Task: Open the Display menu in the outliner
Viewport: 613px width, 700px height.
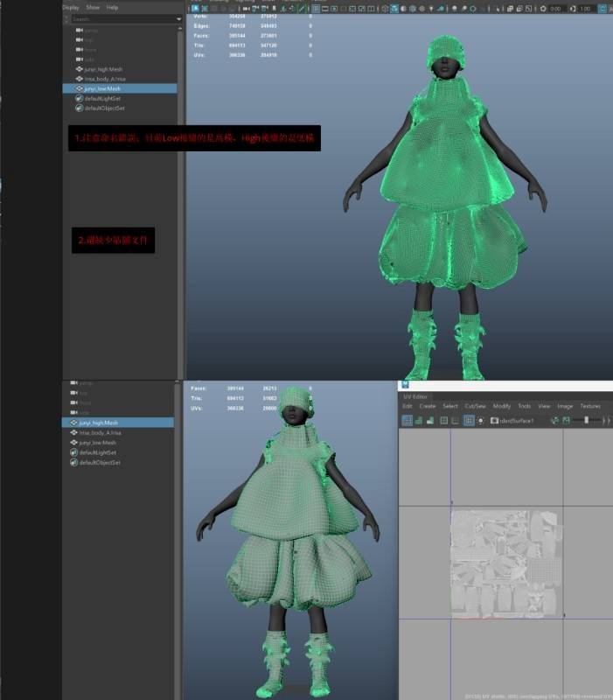Action: 71,7
